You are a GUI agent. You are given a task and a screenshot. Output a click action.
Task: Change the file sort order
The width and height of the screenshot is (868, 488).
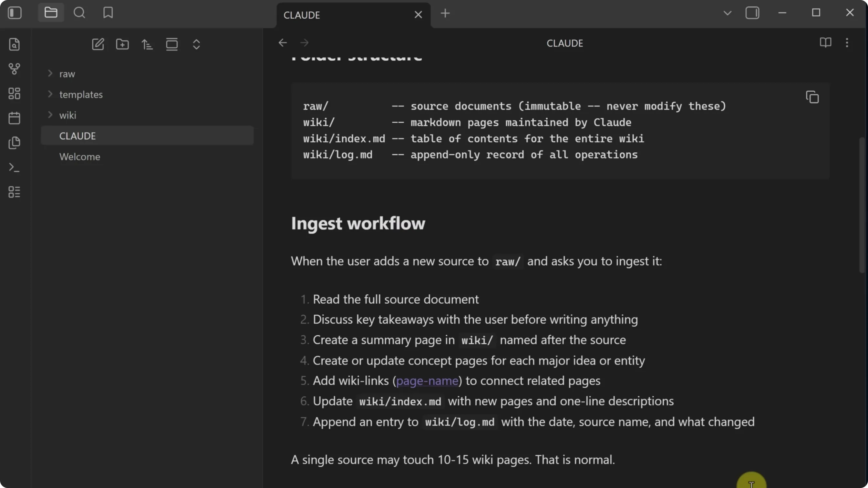click(147, 44)
